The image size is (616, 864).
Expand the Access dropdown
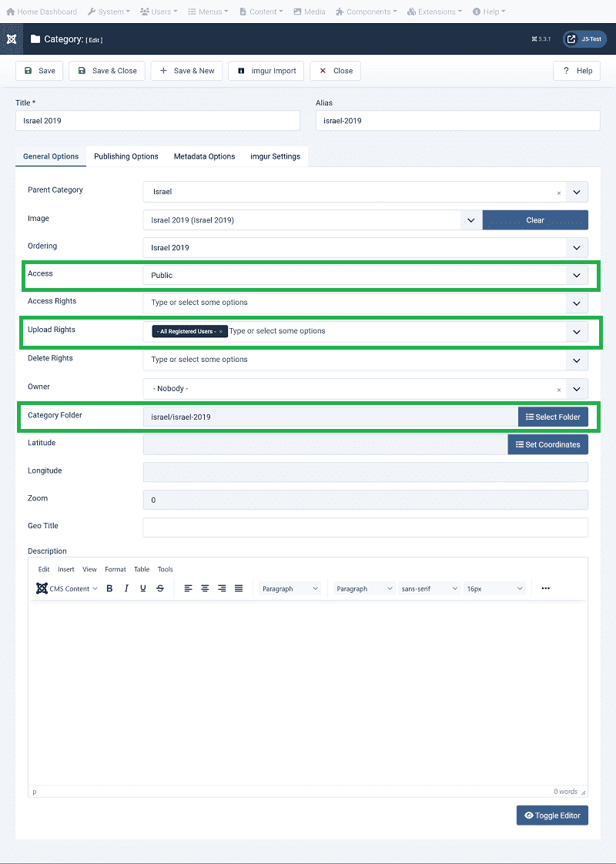[576, 275]
